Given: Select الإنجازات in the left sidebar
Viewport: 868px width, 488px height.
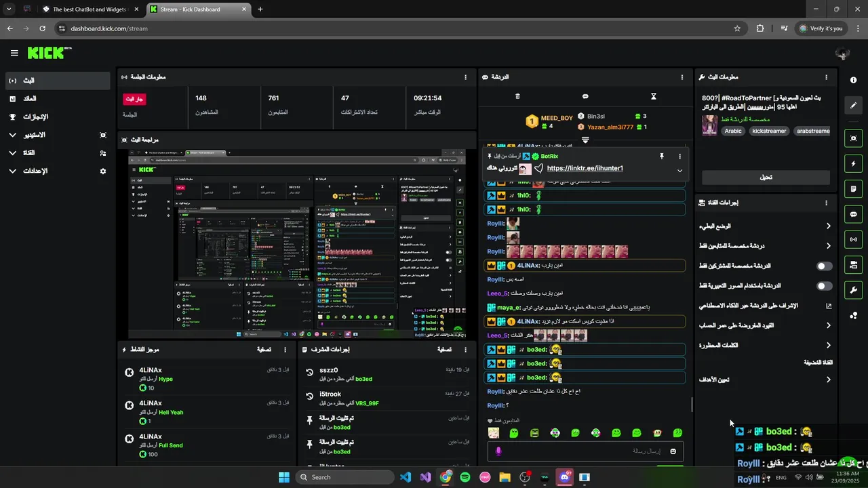Looking at the screenshot, I should tap(57, 117).
